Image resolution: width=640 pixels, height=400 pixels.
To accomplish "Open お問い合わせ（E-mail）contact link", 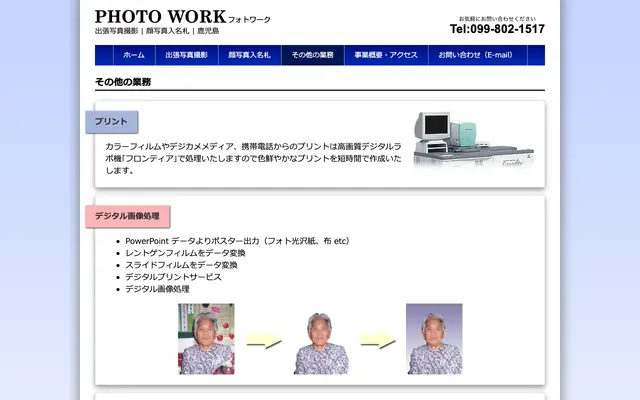I will coord(478,55).
